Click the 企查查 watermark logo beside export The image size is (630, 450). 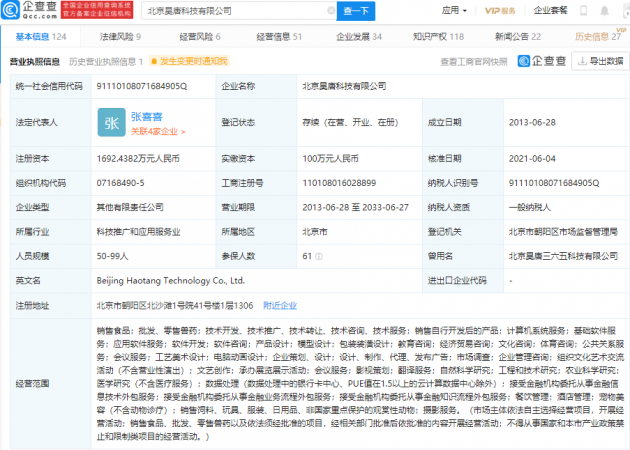pyautogui.click(x=544, y=61)
